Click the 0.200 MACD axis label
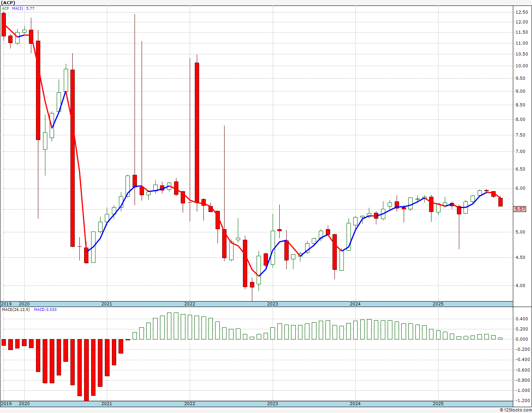 click(x=521, y=329)
